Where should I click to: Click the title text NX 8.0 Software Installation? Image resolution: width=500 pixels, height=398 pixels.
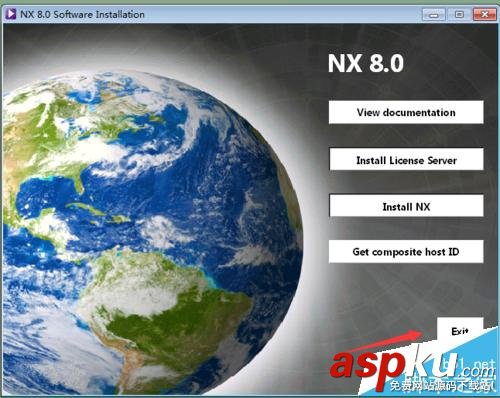(x=82, y=14)
